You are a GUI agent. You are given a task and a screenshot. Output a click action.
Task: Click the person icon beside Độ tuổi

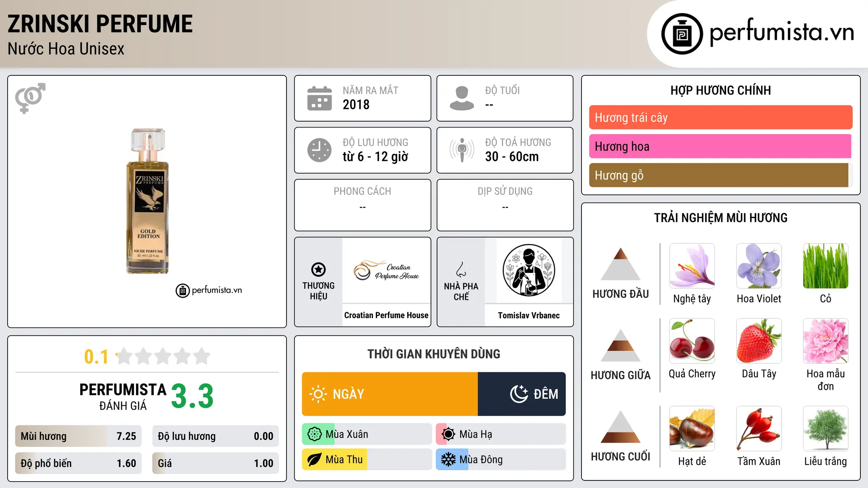coord(462,98)
